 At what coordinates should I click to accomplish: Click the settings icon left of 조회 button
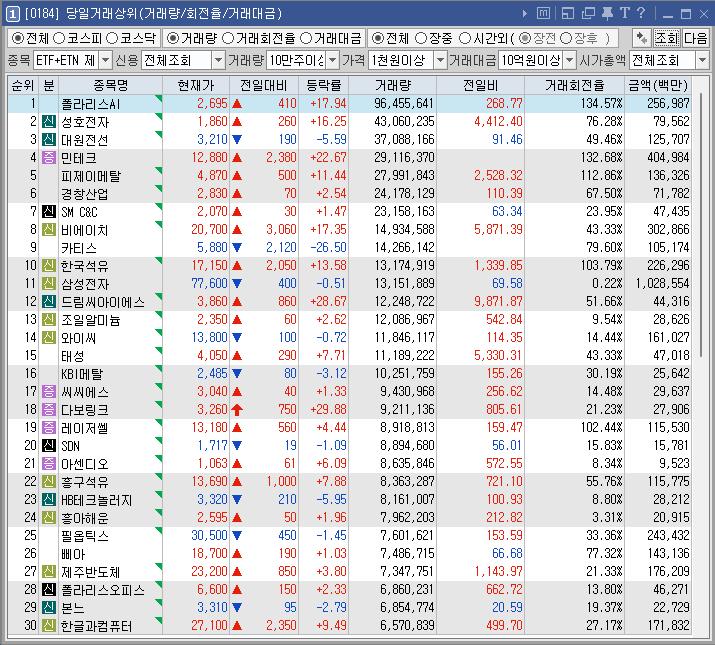pos(642,38)
